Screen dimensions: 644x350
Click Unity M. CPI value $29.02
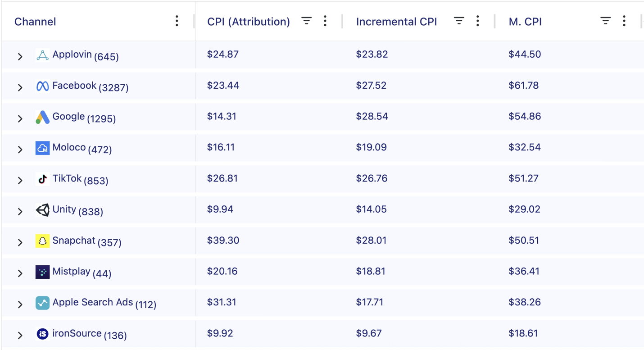[x=525, y=209]
